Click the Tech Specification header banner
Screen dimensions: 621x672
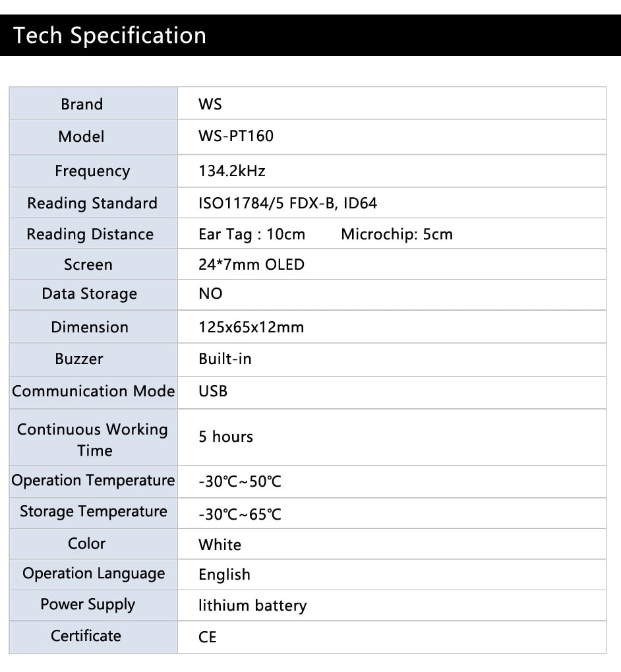tap(310, 35)
